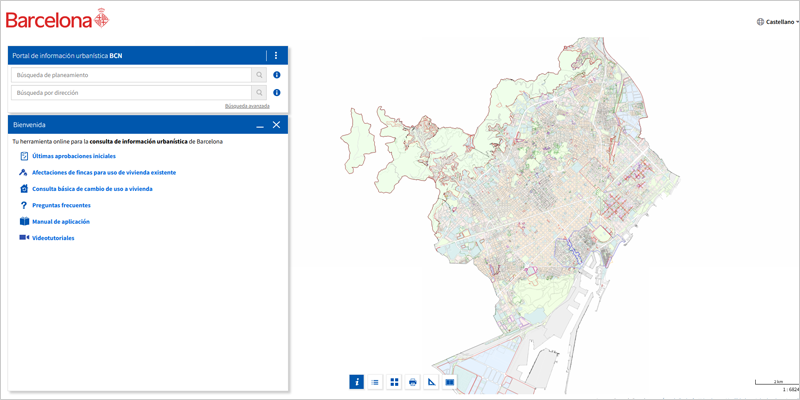Screen dimensions: 800x400
Task: Click the print map icon
Action: pos(413,382)
